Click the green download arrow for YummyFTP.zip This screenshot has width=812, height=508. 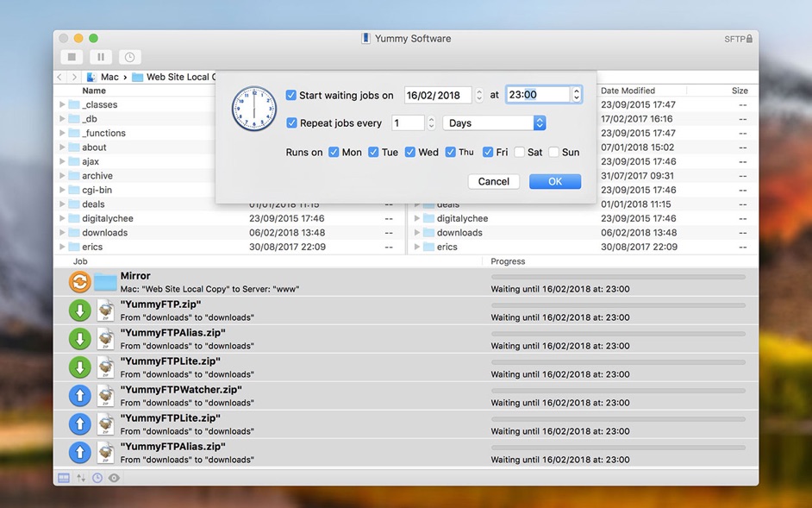coord(80,310)
